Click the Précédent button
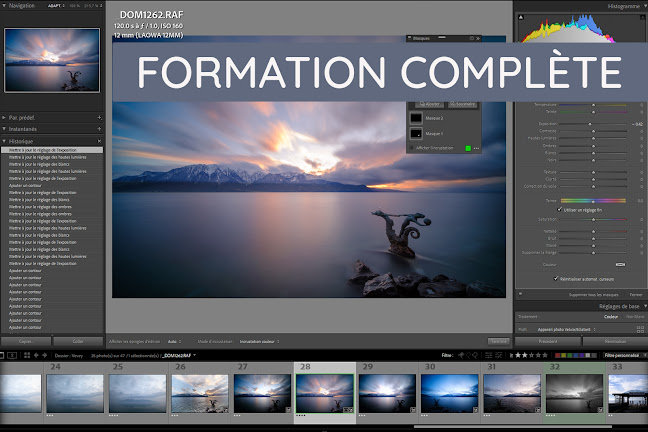Image resolution: width=648 pixels, height=432 pixels. [x=548, y=341]
